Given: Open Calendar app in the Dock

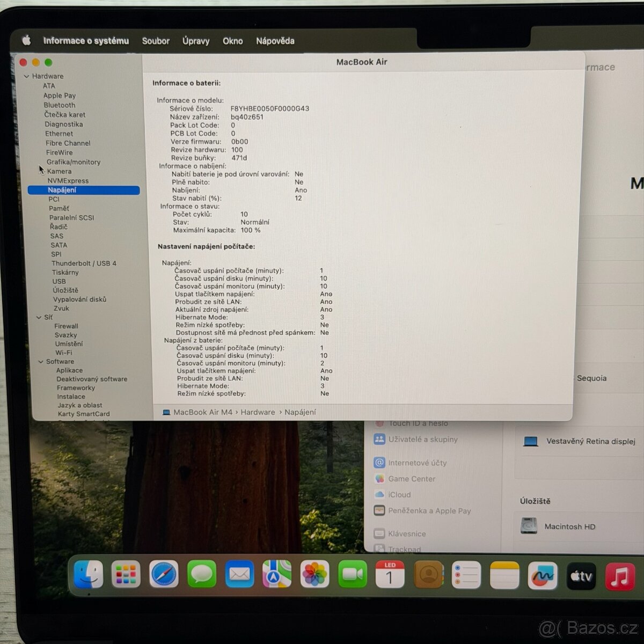Looking at the screenshot, I should (x=390, y=575).
